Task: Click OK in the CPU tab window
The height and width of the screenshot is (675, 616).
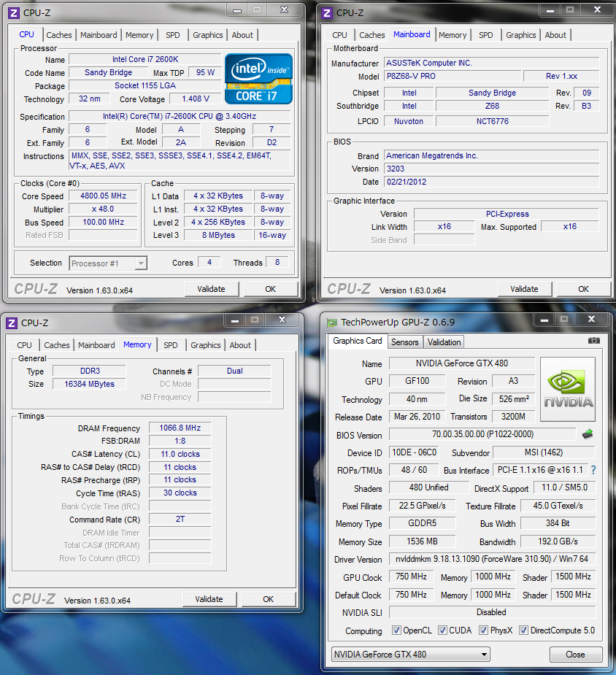Action: click(270, 289)
